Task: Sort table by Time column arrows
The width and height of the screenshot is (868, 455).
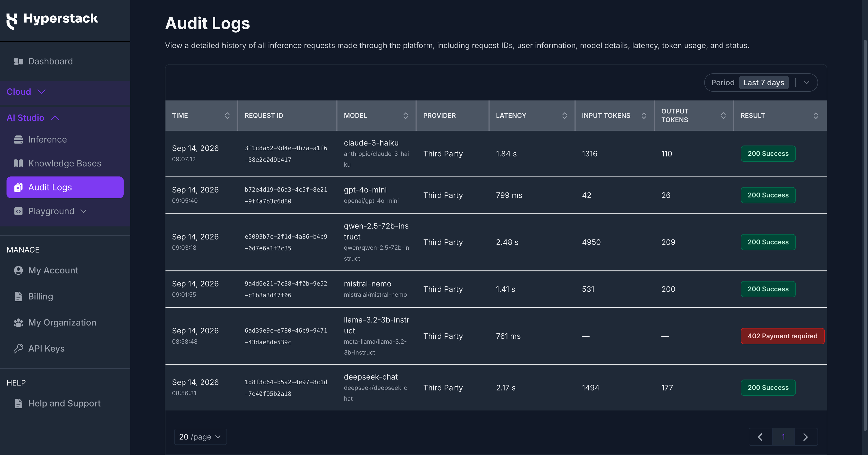Action: coord(227,116)
